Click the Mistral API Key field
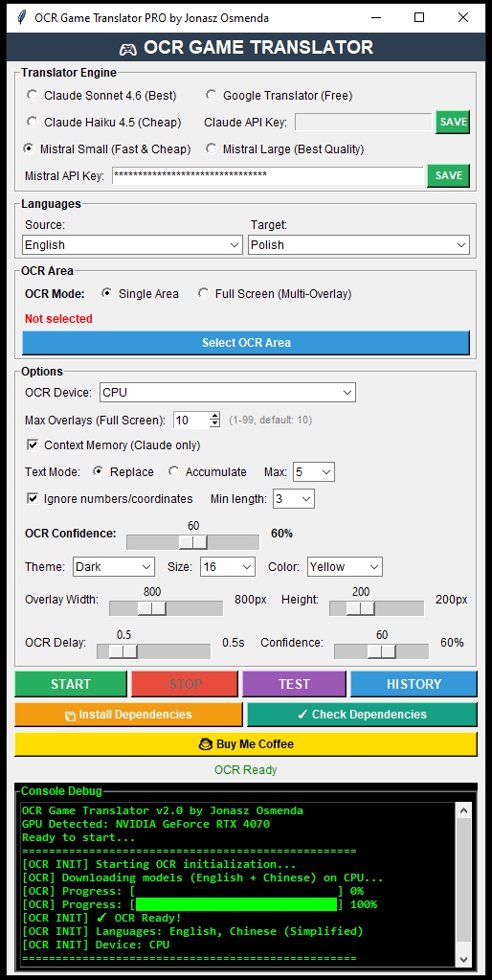 coord(268,175)
